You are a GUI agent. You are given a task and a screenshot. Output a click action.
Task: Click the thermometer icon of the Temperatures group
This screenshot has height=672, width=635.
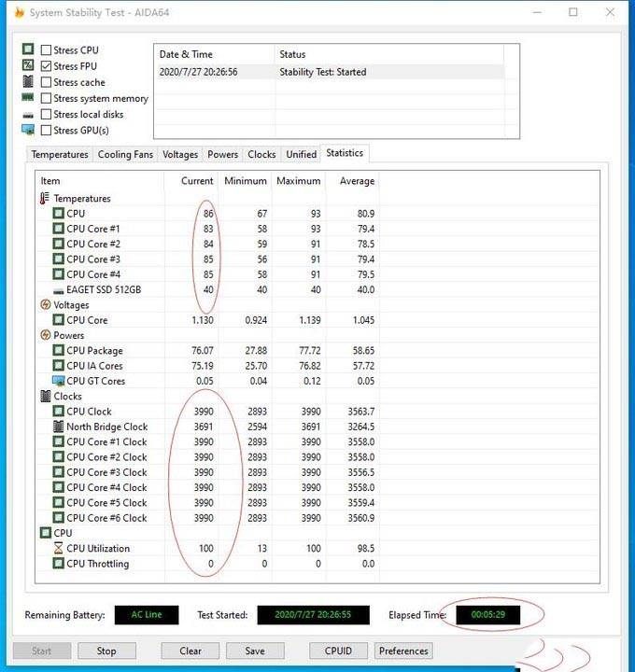[x=45, y=198]
